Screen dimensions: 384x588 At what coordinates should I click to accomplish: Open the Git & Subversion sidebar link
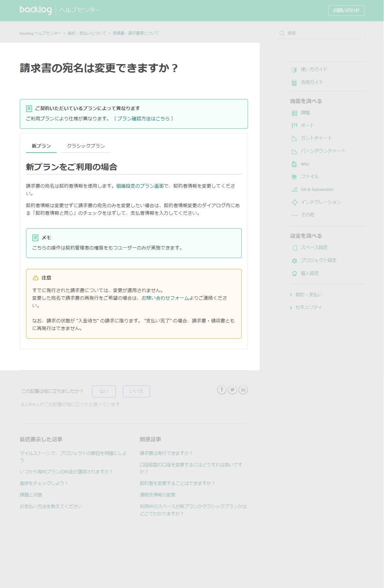pyautogui.click(x=317, y=190)
